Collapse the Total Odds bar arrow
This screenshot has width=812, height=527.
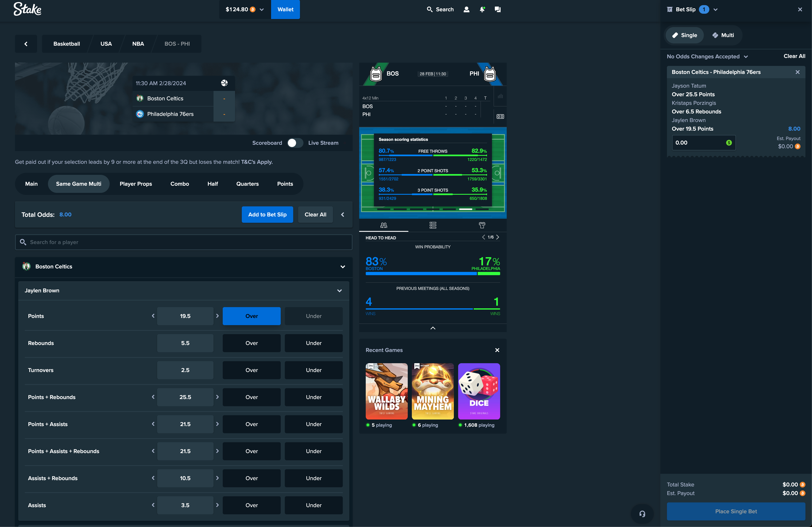point(343,214)
